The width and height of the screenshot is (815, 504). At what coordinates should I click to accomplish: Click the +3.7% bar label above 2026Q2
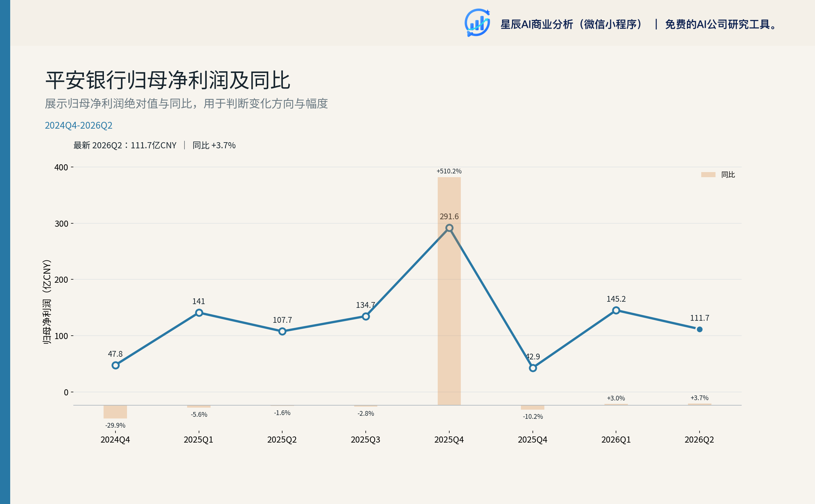click(x=700, y=398)
